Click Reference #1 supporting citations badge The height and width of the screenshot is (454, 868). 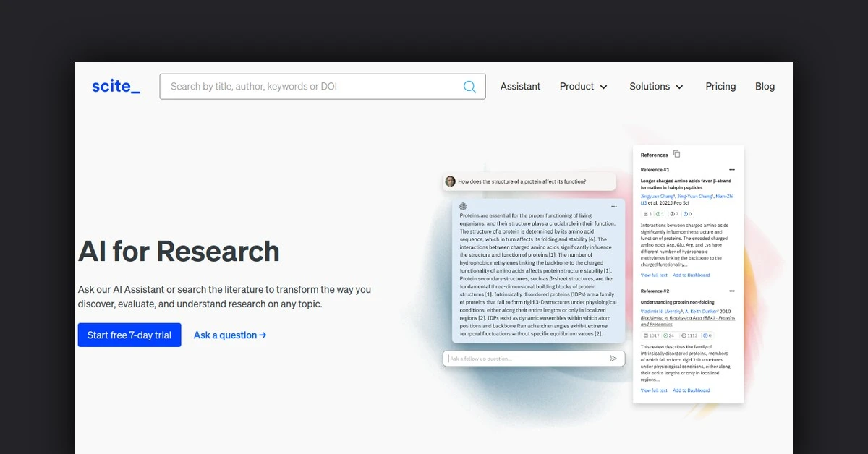pyautogui.click(x=660, y=214)
